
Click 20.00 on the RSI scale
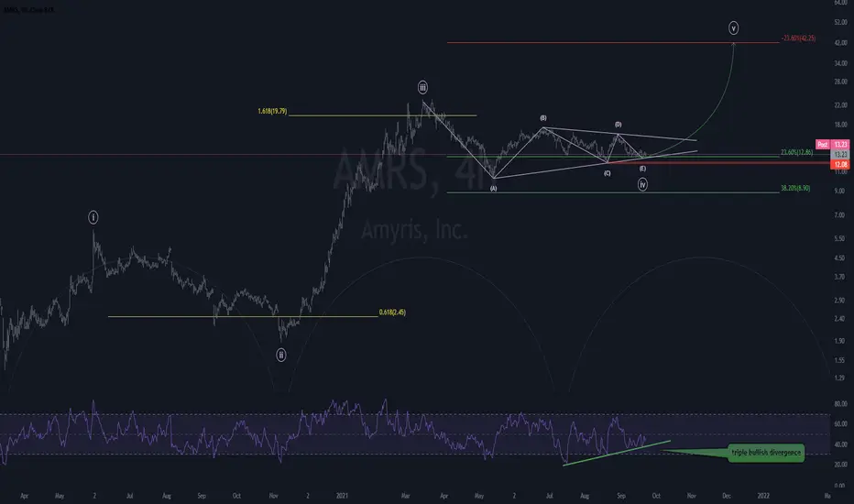(840, 465)
